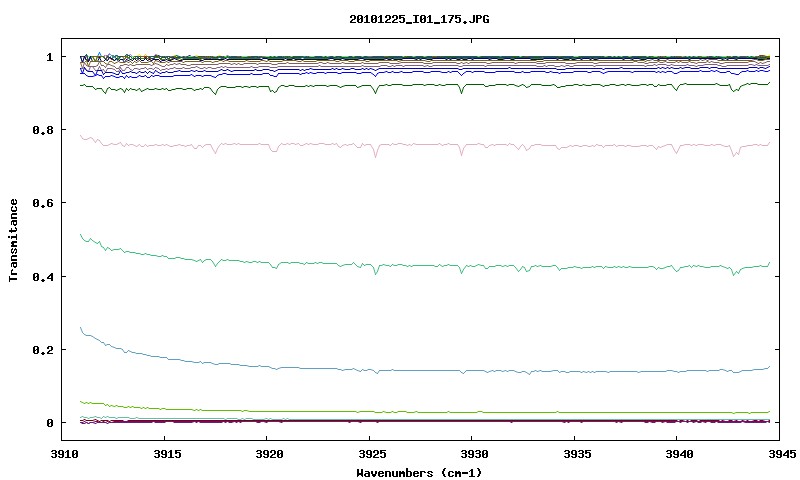Click the y-axis tick value 0.2

coord(43,350)
